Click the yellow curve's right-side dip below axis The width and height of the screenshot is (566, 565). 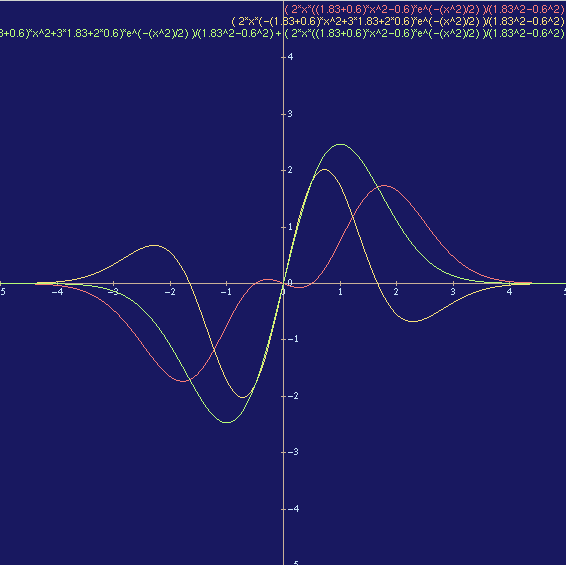tap(413, 321)
